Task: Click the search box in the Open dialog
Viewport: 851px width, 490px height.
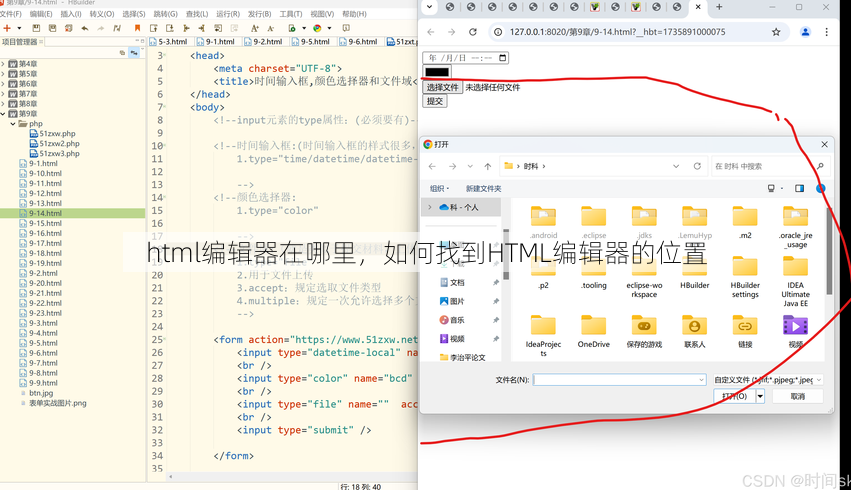Action: tap(770, 167)
